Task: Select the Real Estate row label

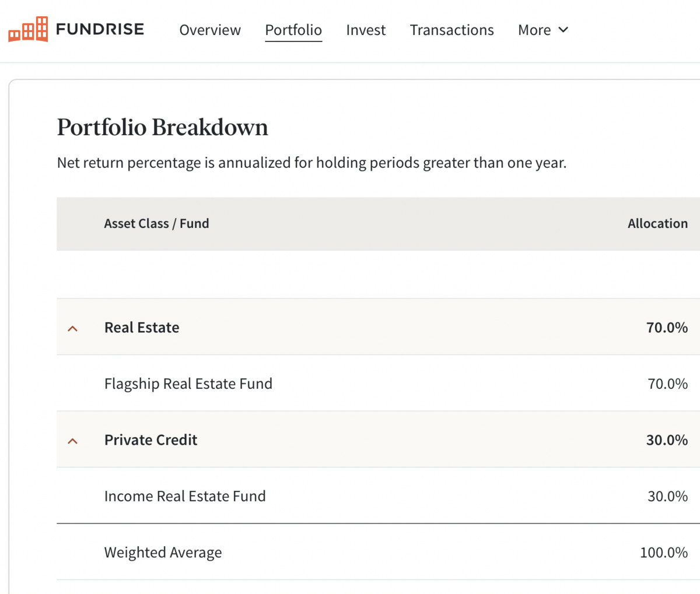Action: tap(142, 328)
